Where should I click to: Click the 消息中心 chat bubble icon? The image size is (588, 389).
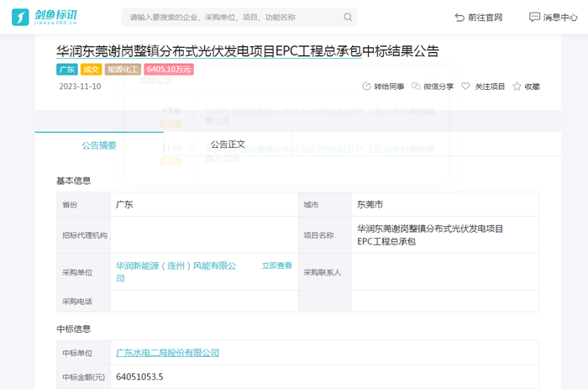534,18
